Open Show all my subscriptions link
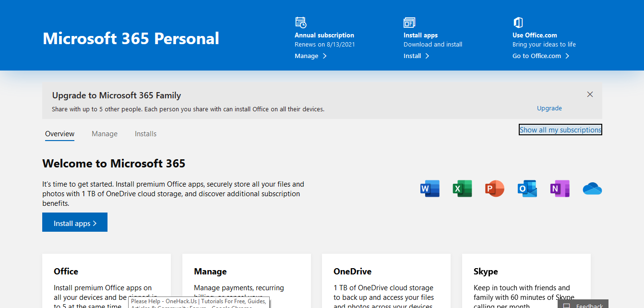This screenshot has height=308, width=644. [x=561, y=130]
